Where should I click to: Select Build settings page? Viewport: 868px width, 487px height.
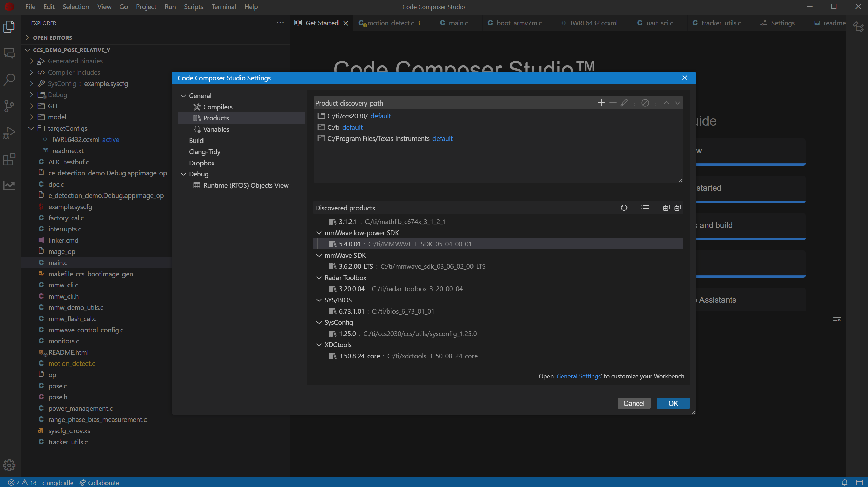pyautogui.click(x=242, y=141)
